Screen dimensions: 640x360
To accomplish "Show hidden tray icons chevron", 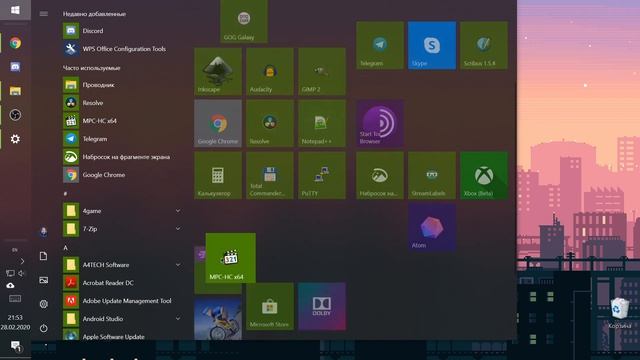I will click(x=22, y=261).
